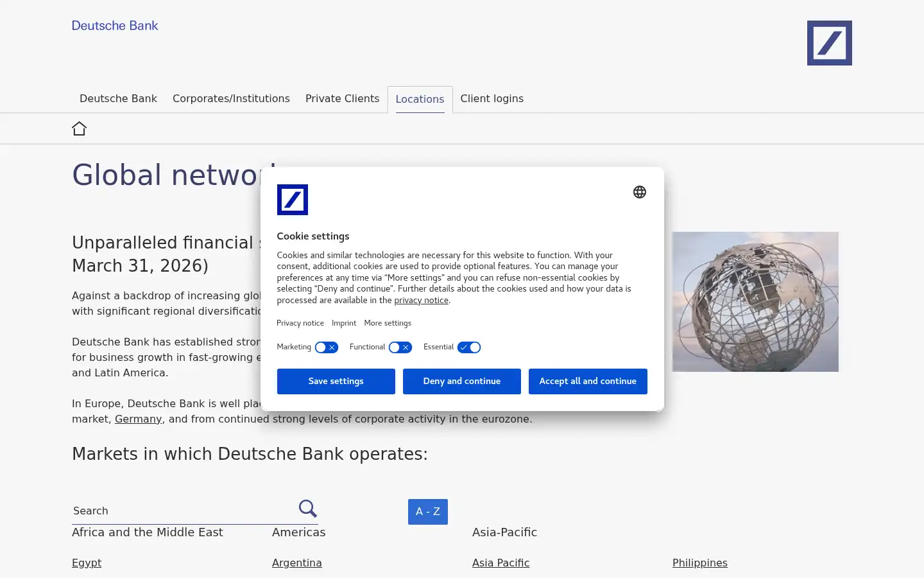Click the Markets in which Deutsche Bank operates heading
This screenshot has width=924, height=578.
click(x=250, y=454)
